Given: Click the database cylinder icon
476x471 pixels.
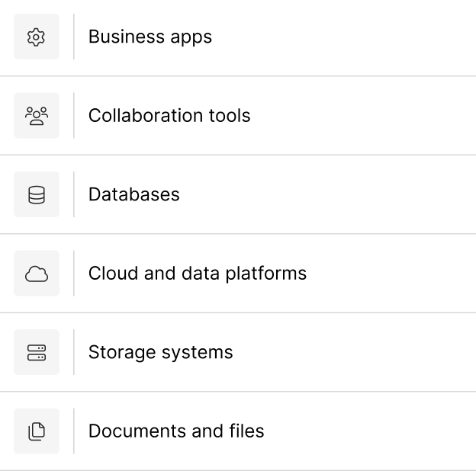Looking at the screenshot, I should pyautogui.click(x=37, y=194).
